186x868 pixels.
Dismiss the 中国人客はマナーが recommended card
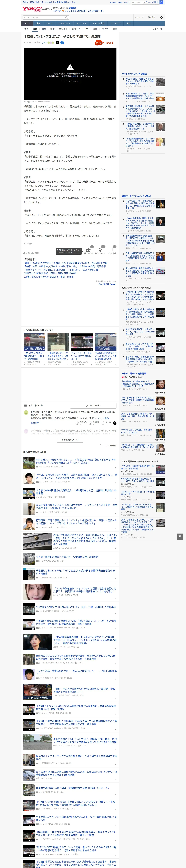tap(68, 365)
